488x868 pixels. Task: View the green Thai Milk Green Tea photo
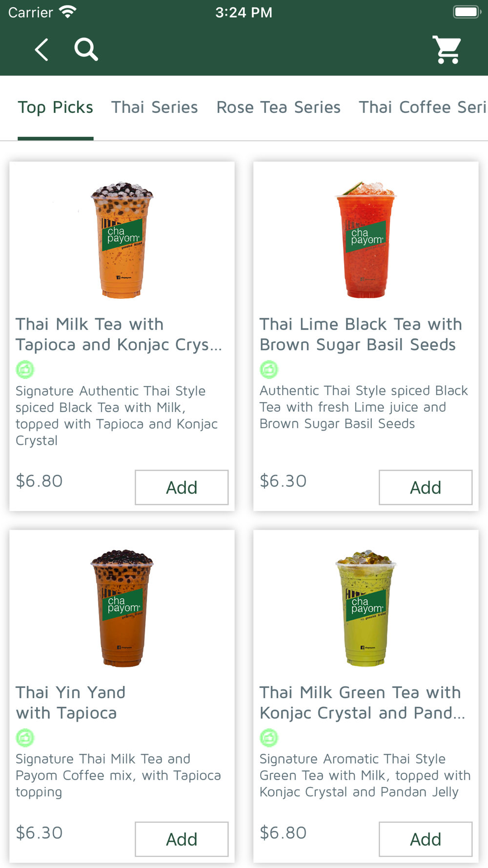pos(366,608)
